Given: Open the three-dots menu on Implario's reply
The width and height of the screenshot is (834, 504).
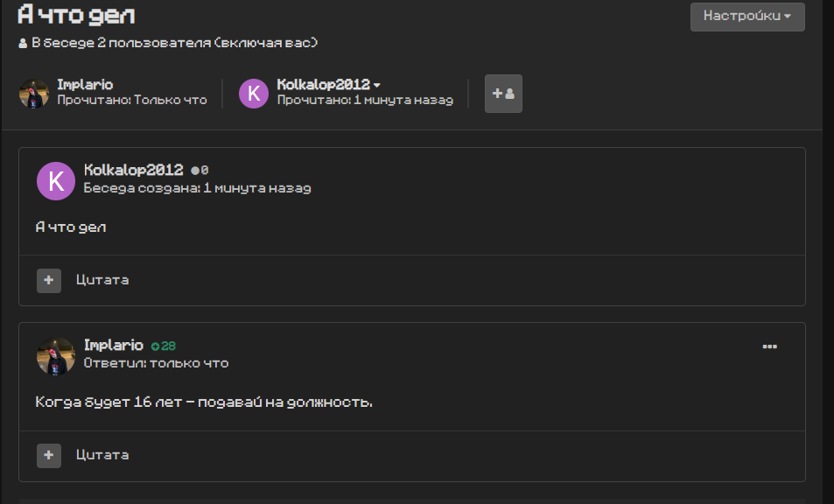Looking at the screenshot, I should point(769,346).
